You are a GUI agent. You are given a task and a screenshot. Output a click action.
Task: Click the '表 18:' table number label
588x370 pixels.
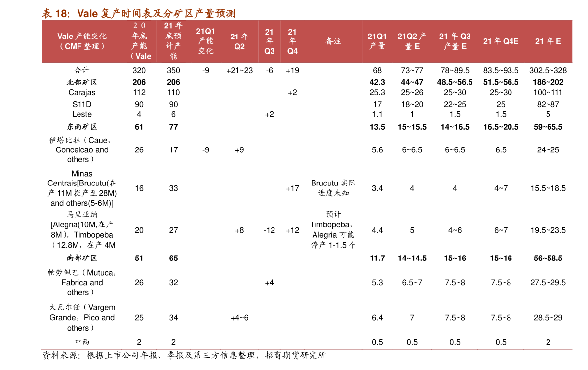55,14
